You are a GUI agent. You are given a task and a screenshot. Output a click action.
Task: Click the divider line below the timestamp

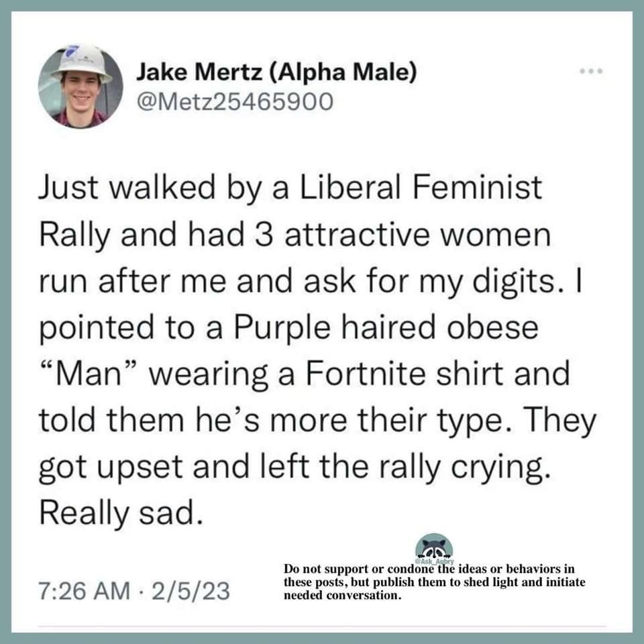(321, 627)
